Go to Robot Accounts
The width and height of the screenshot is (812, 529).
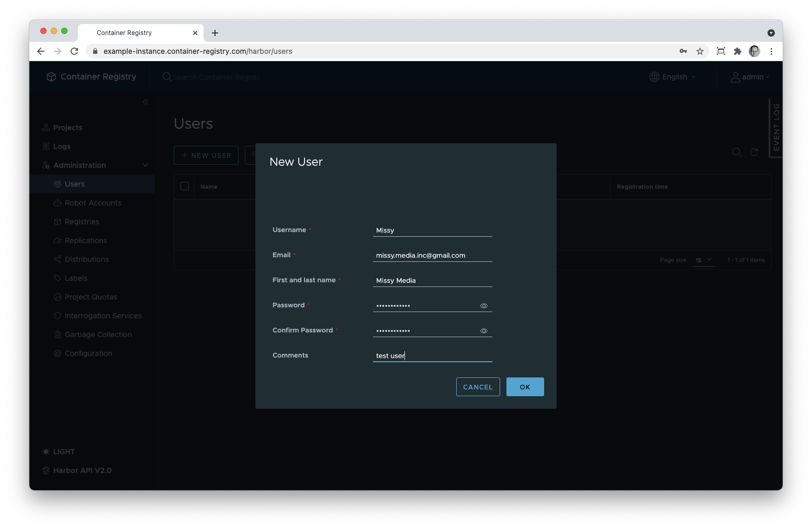coord(92,203)
